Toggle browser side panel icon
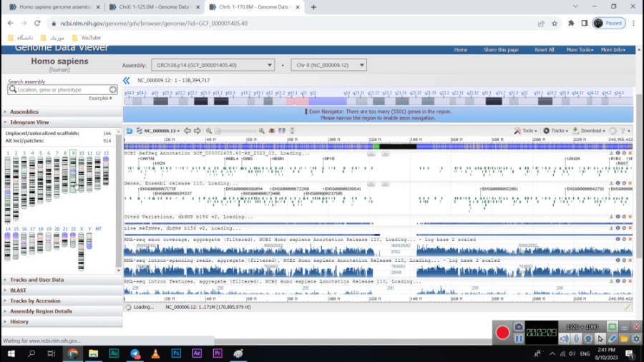 click(585, 24)
